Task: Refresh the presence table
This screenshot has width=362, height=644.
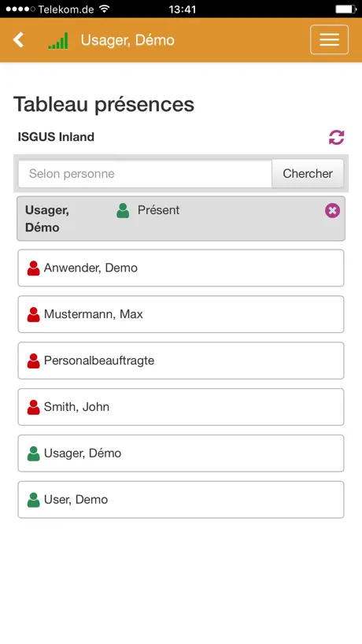Action: coord(337,137)
